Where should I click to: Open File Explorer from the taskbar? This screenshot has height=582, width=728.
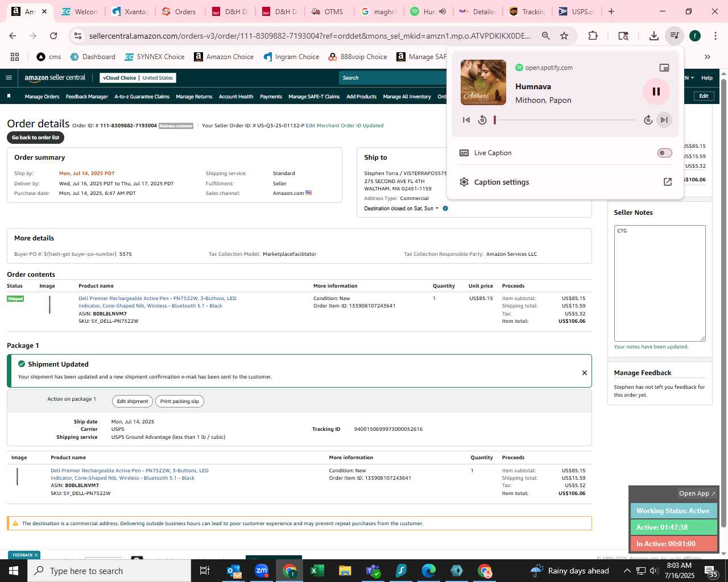point(345,571)
